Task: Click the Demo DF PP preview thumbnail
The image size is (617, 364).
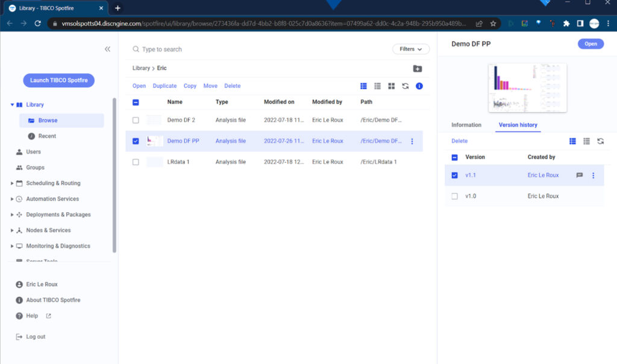Action: point(527,88)
